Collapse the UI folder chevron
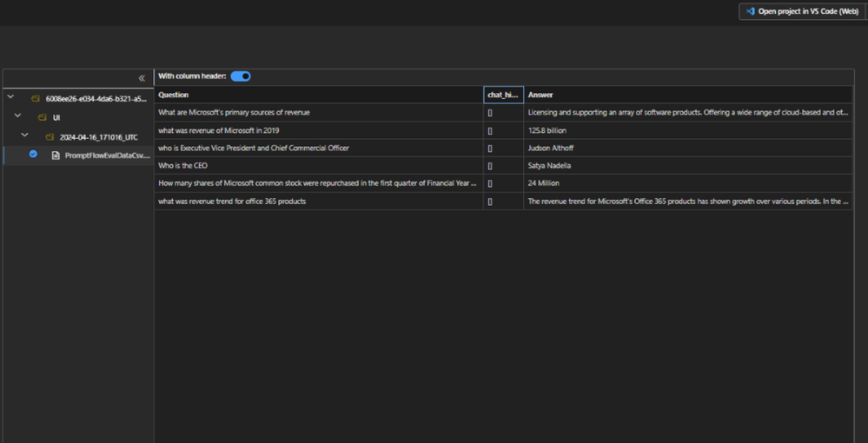The height and width of the screenshot is (443, 868). tap(17, 116)
